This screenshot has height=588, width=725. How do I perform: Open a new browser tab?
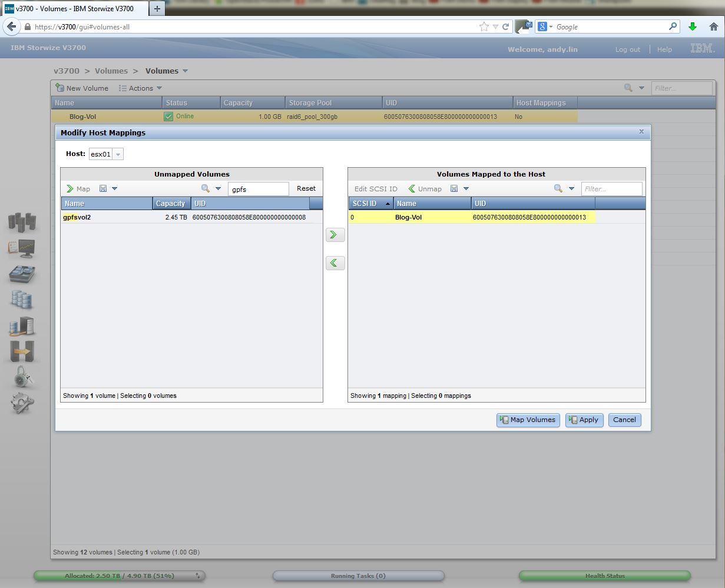tap(157, 9)
